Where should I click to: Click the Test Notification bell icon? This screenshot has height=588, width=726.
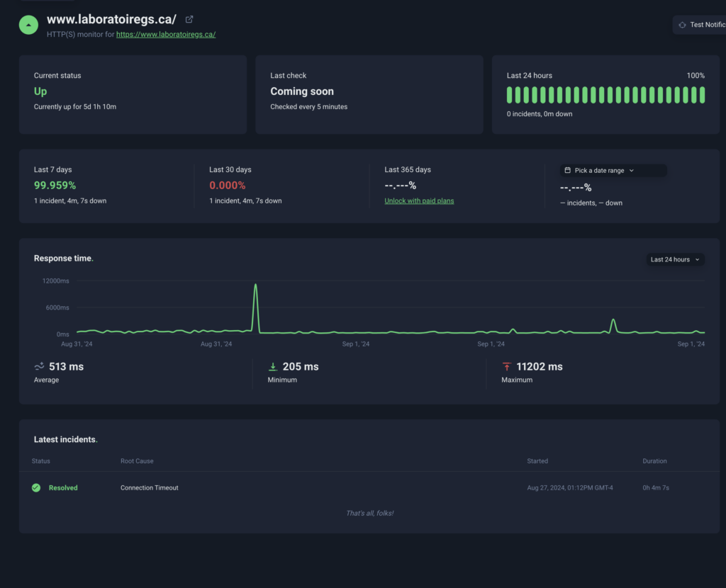click(x=682, y=25)
